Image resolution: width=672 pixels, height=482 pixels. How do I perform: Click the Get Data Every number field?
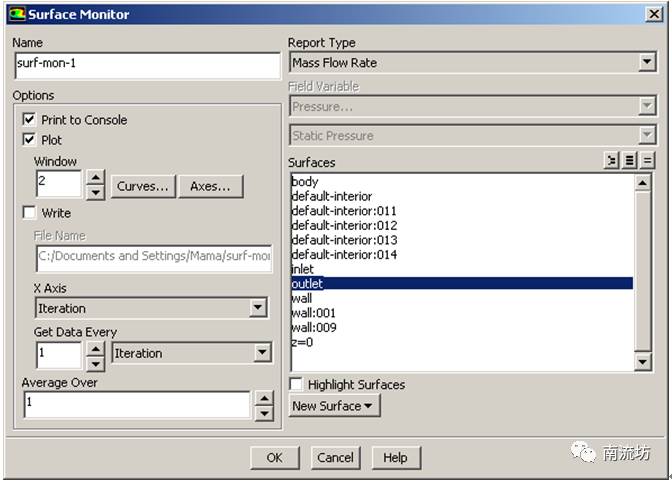59,356
